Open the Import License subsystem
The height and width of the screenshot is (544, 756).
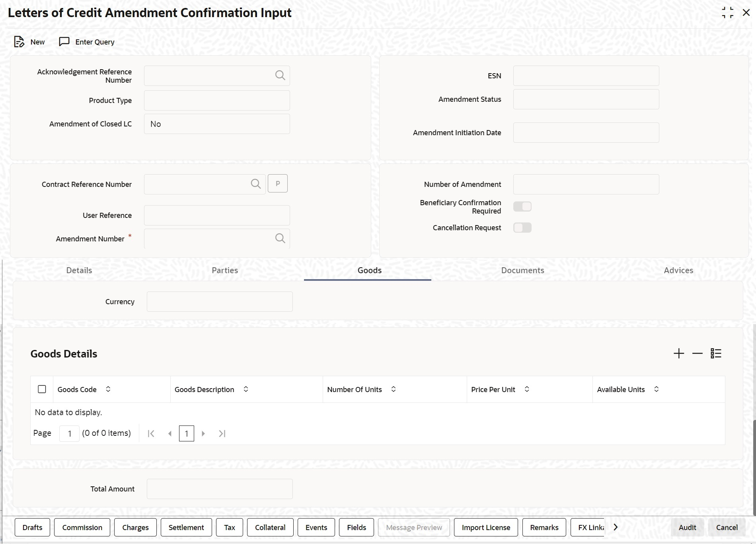pos(486,527)
